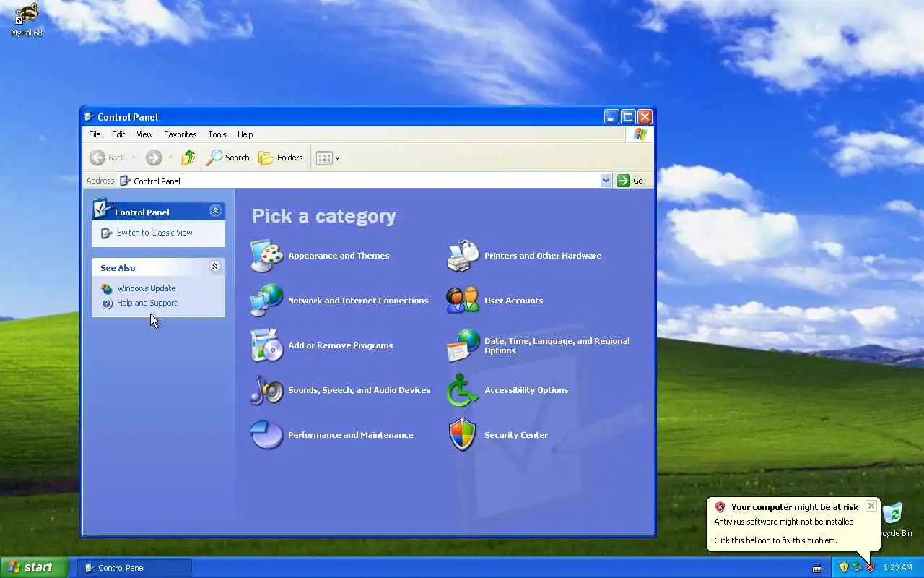Viewport: 924px width, 578px height.
Task: Click the Accessibility Options label
Action: click(x=526, y=390)
